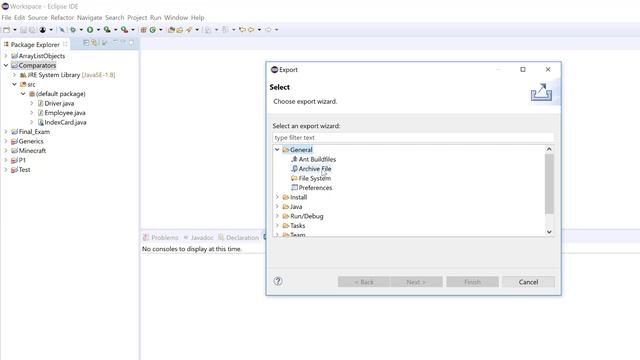Click the wizard list scroll-up arrow
640x360 pixels.
549,149
